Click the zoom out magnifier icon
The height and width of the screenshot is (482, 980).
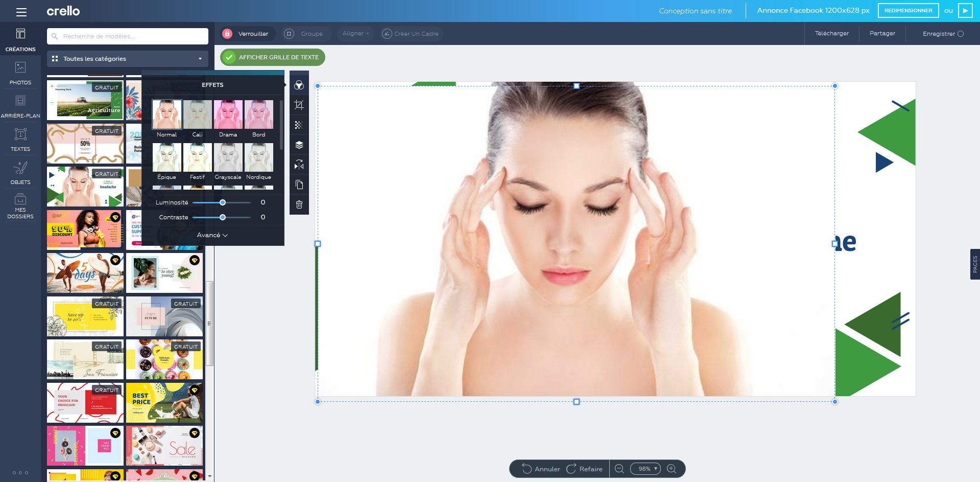click(619, 469)
